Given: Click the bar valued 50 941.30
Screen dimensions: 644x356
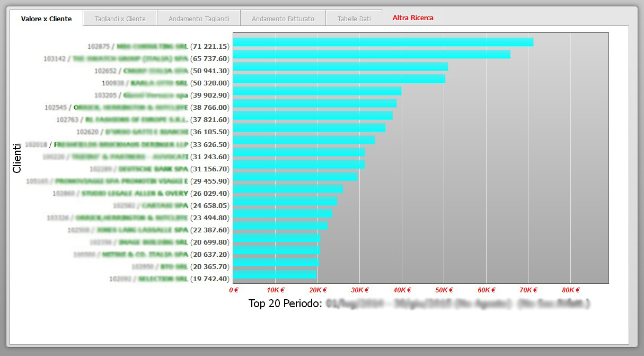Looking at the screenshot, I should [x=340, y=66].
